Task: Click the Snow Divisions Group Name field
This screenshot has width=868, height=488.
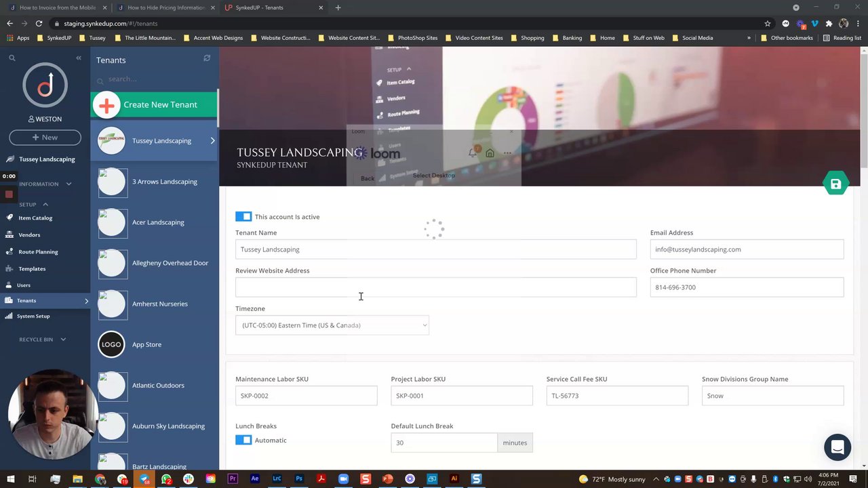Action: (772, 396)
